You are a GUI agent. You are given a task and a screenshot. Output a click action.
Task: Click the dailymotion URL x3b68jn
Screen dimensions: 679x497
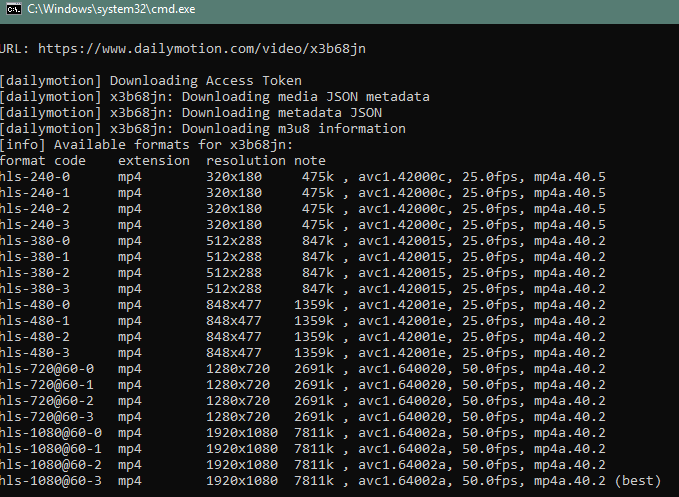point(202,48)
